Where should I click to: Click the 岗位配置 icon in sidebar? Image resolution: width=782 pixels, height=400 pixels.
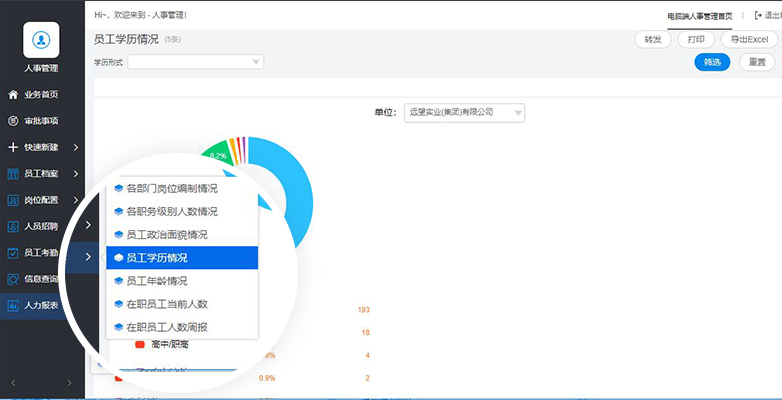click(x=13, y=200)
